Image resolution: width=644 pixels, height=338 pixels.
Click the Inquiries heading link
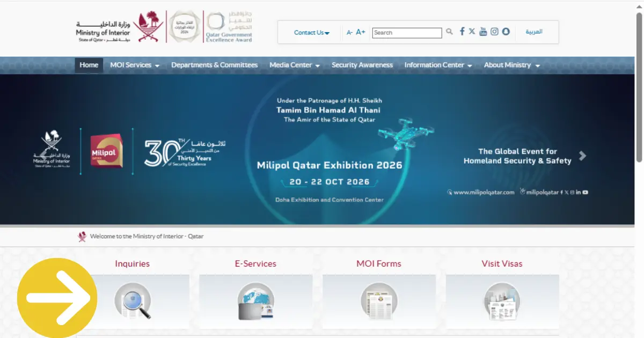[132, 263]
